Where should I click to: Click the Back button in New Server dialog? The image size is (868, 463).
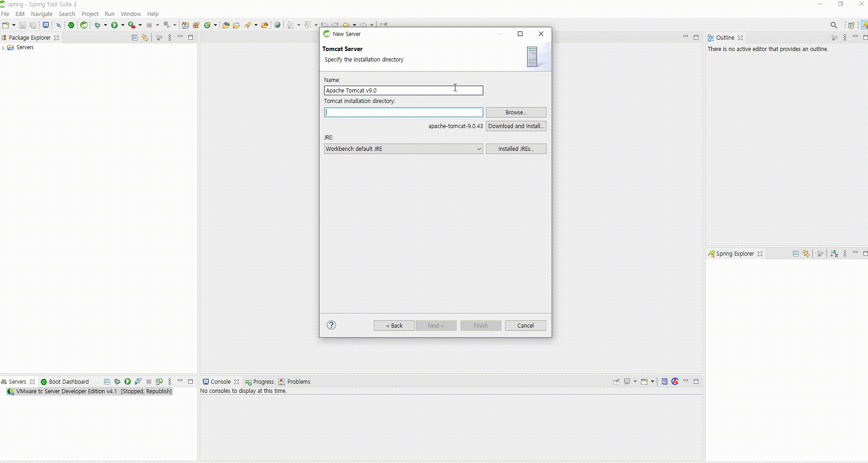click(394, 325)
